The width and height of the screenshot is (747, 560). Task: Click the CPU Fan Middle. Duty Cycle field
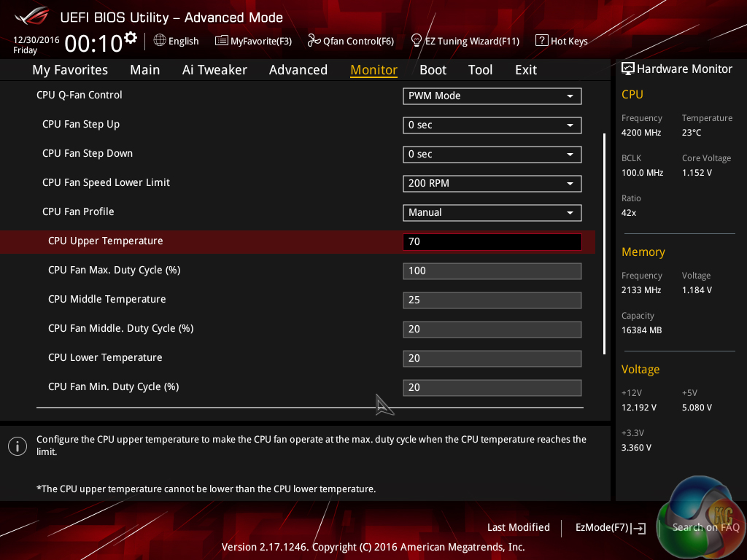pyautogui.click(x=492, y=329)
